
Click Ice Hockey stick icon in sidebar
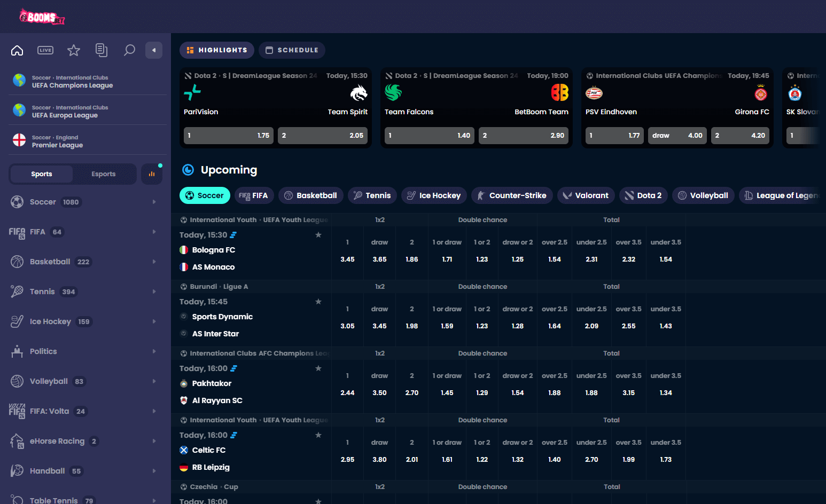(x=17, y=321)
